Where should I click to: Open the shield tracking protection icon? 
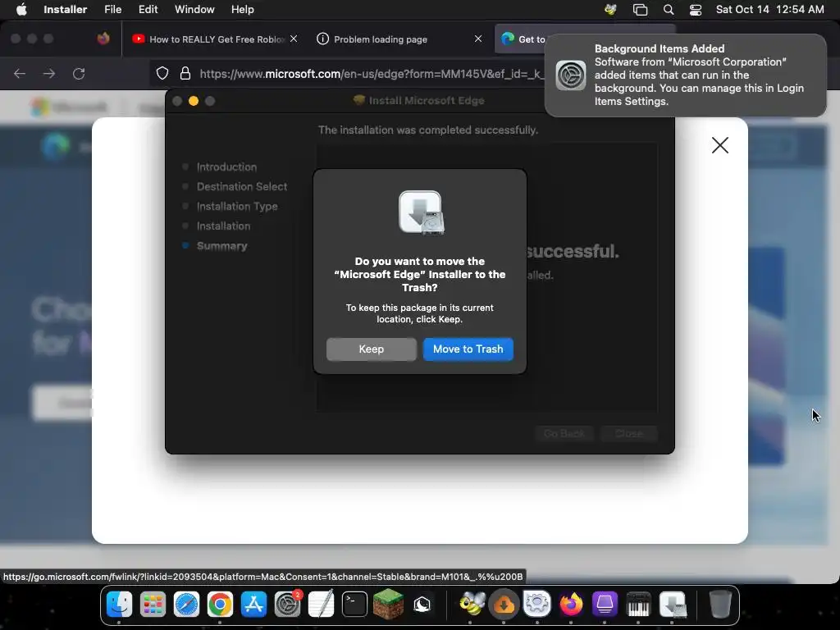[162, 73]
